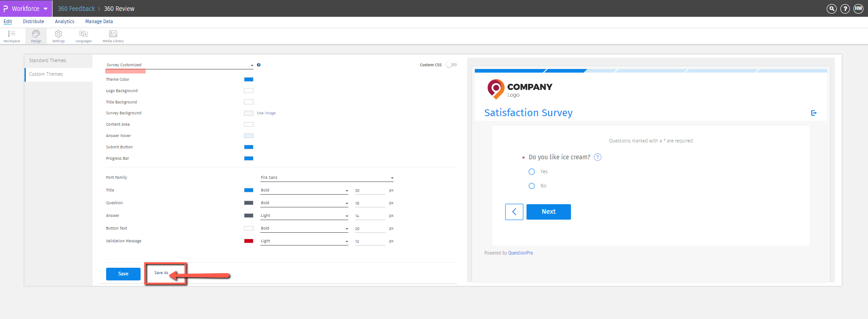Open the Workspace toolbar icon

[12, 36]
